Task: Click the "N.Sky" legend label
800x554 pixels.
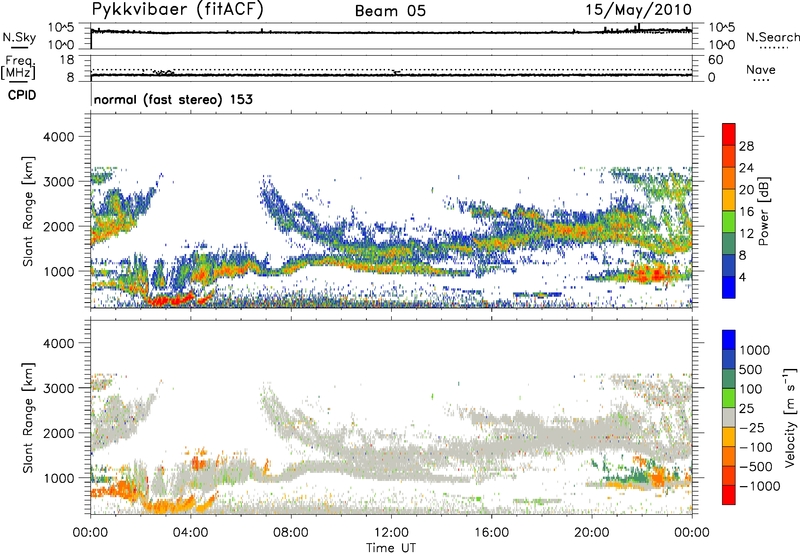Action: coord(19,37)
